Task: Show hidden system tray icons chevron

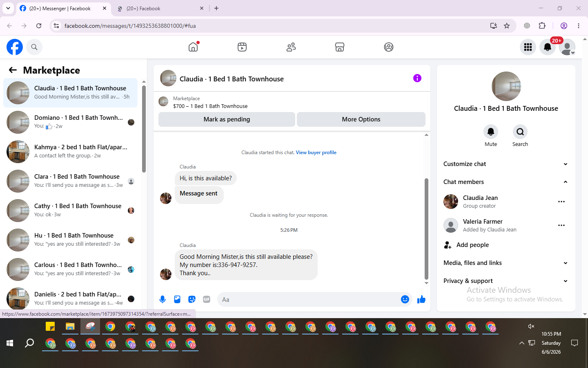Action: (521, 343)
